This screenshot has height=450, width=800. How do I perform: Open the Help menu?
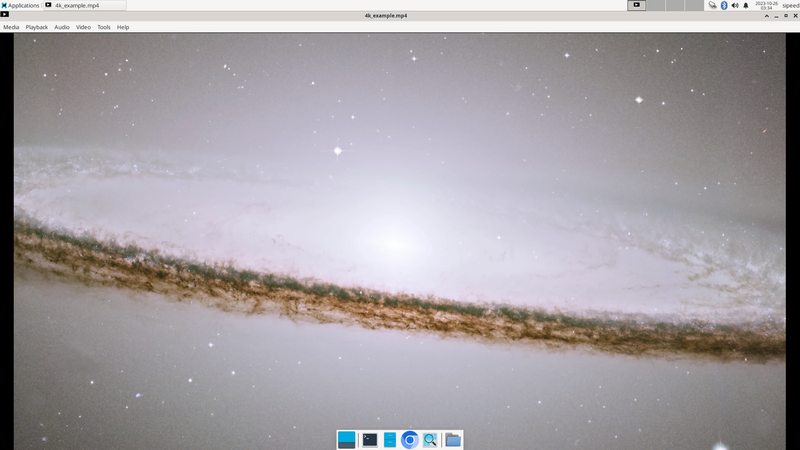point(123,27)
